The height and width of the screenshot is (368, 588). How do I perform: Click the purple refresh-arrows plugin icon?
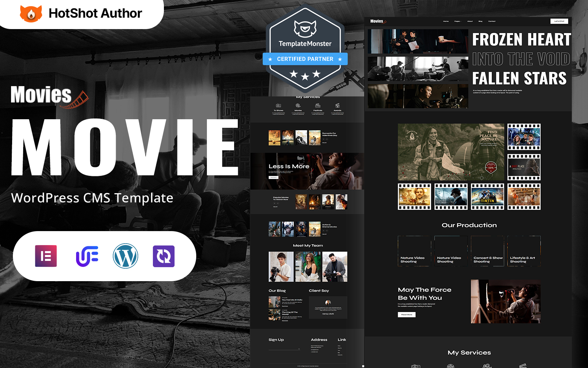point(164,256)
